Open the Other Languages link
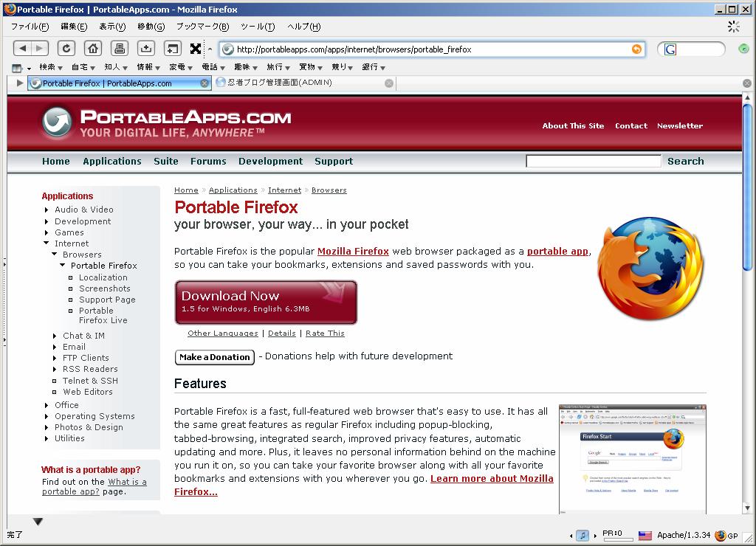The width and height of the screenshot is (756, 546). pos(223,333)
